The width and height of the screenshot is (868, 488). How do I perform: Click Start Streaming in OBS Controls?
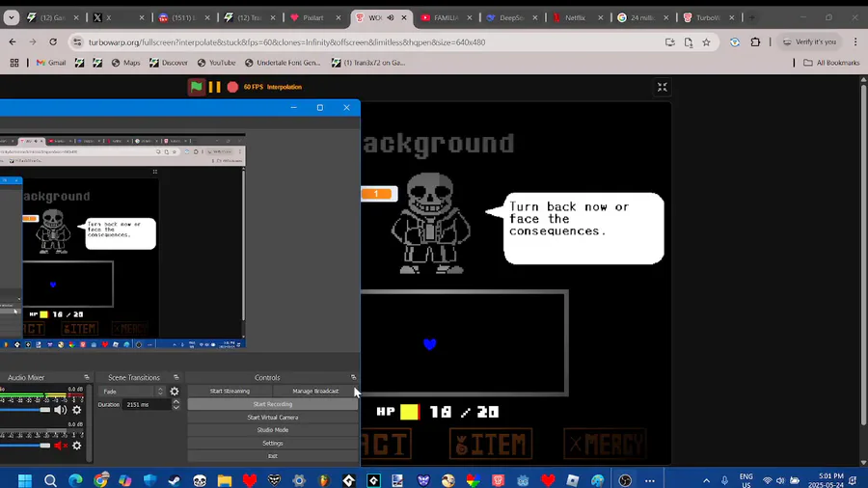coord(230,392)
